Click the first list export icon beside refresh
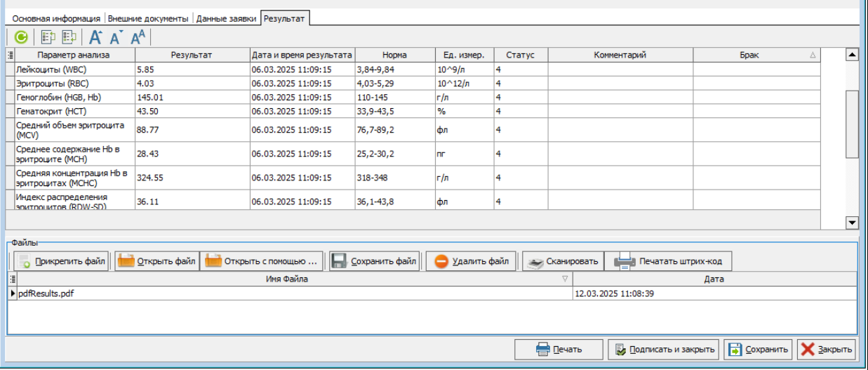The height and width of the screenshot is (370, 868). tap(48, 37)
